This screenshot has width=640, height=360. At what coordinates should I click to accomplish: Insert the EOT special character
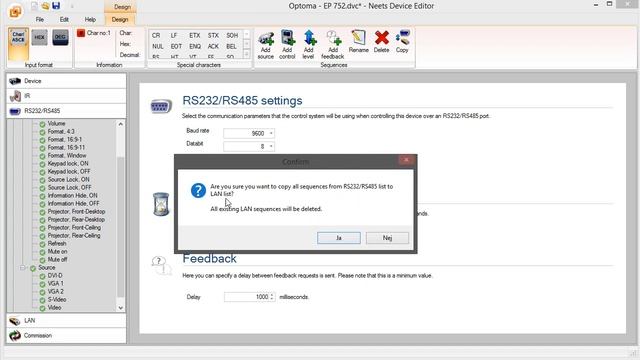176,47
